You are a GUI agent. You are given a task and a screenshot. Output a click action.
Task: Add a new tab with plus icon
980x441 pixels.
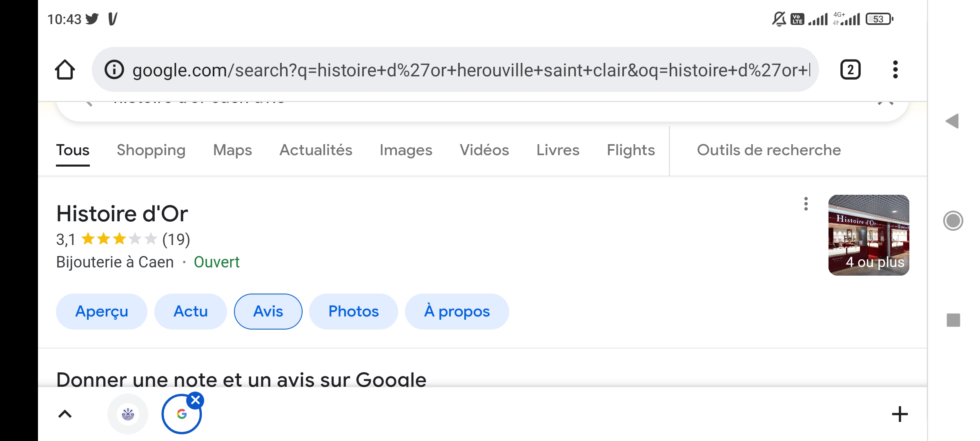click(900, 414)
